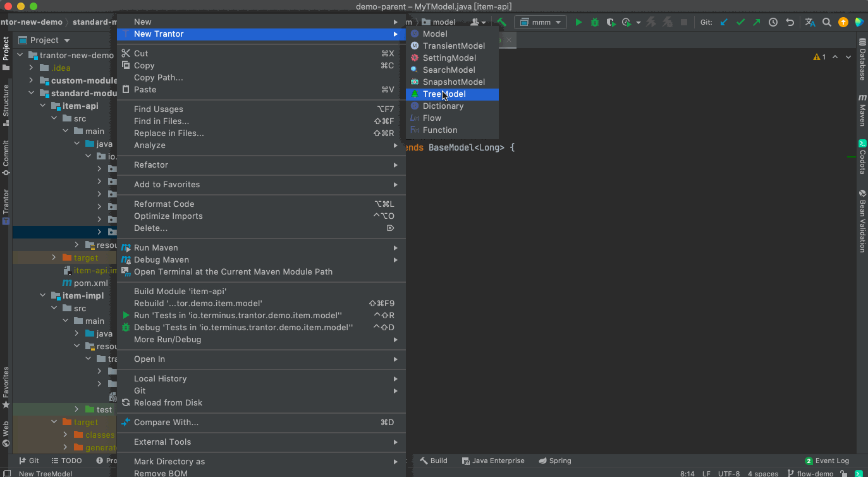The height and width of the screenshot is (477, 868).
Task: Open the Build tool window tab
Action: [433, 461]
